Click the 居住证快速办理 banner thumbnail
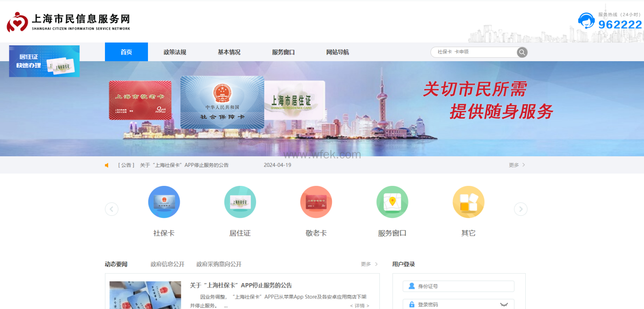The width and height of the screenshot is (644, 309). [x=44, y=61]
